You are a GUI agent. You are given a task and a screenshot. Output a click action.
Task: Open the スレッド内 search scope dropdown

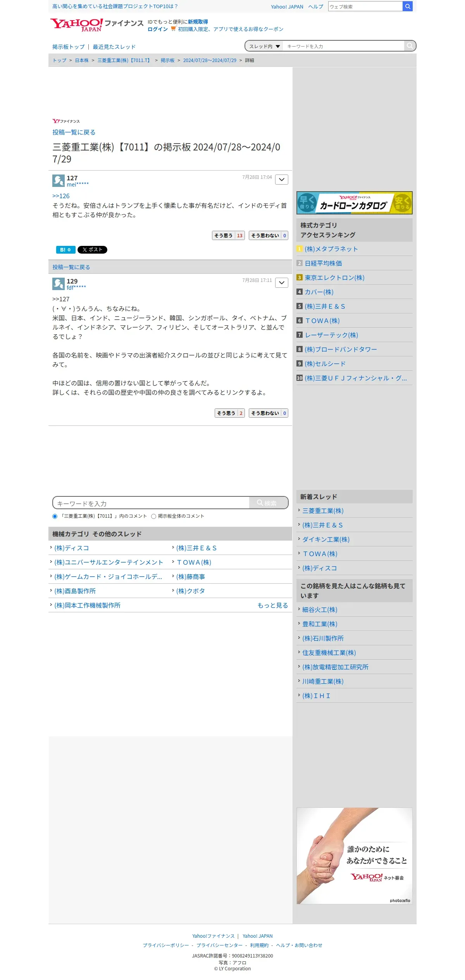(x=264, y=46)
